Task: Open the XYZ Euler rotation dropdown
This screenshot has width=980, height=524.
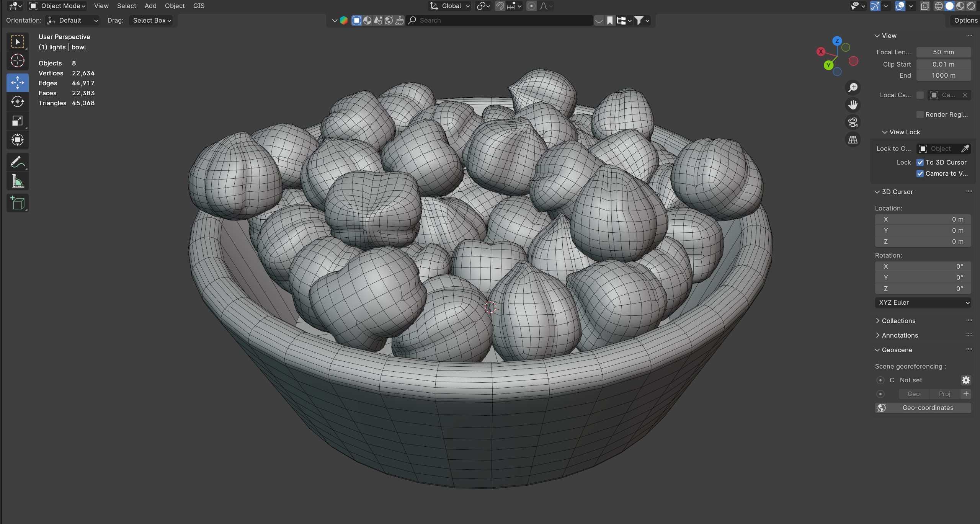Action: click(x=923, y=302)
